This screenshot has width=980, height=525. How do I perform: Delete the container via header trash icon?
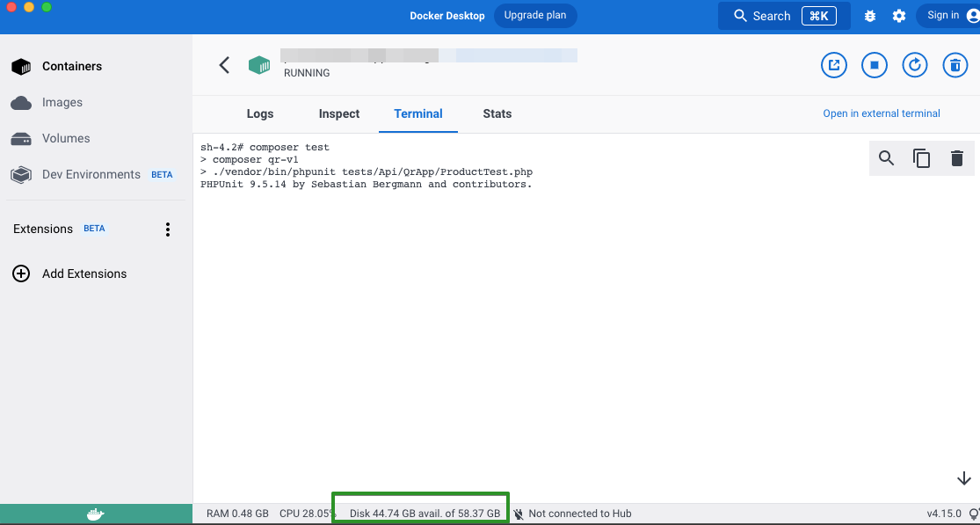pyautogui.click(x=955, y=65)
